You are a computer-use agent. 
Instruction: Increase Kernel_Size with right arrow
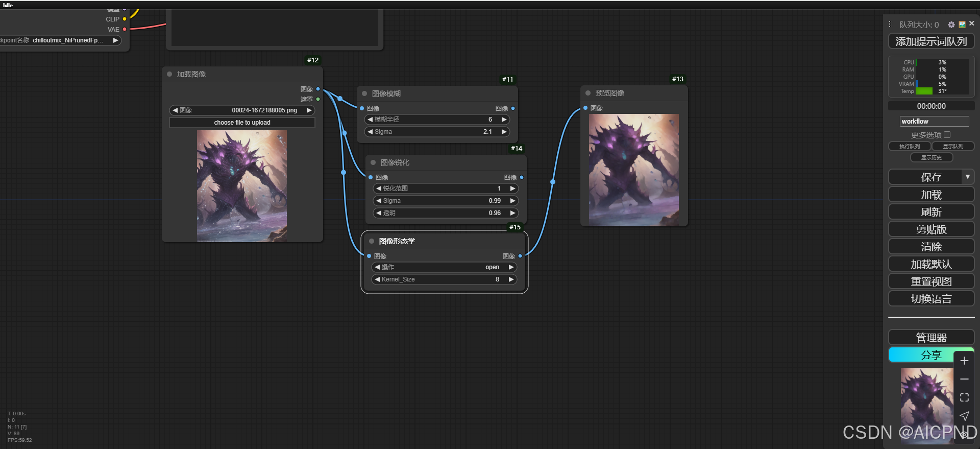[x=511, y=279]
